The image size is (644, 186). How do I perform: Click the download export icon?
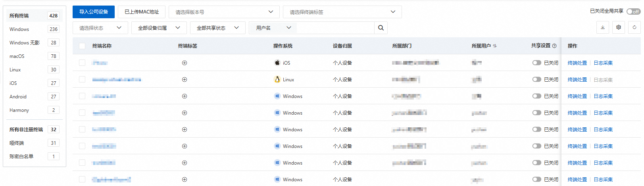tap(603, 27)
